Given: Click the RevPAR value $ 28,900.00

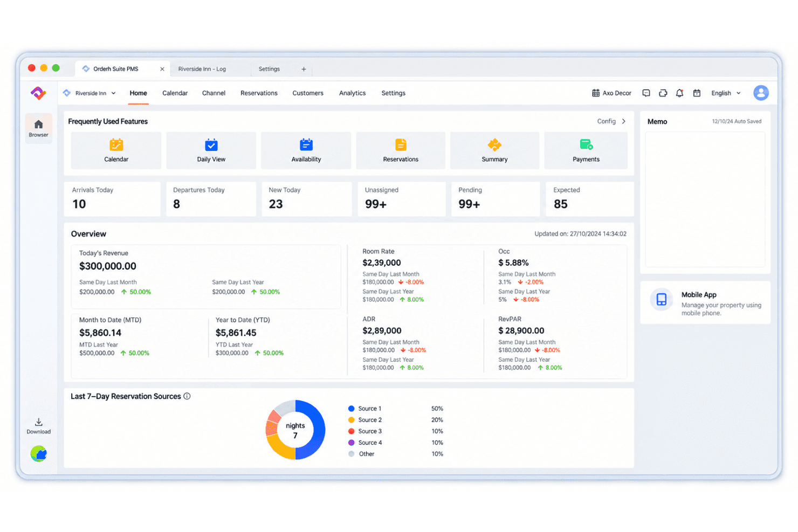Looking at the screenshot, I should 521,331.
